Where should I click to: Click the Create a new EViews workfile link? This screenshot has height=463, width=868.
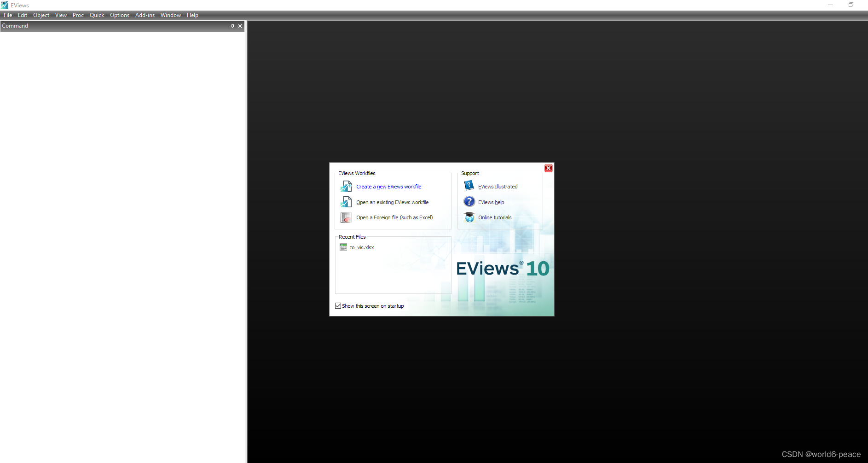pos(388,186)
